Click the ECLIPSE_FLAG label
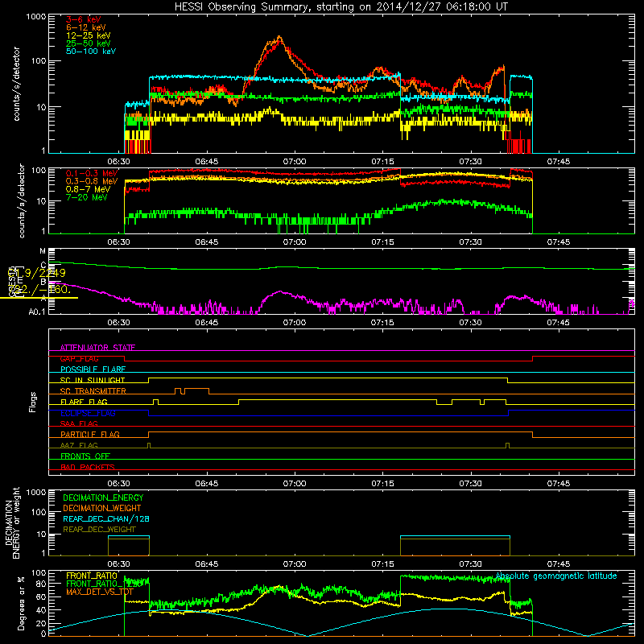The image size is (644, 644). point(88,413)
